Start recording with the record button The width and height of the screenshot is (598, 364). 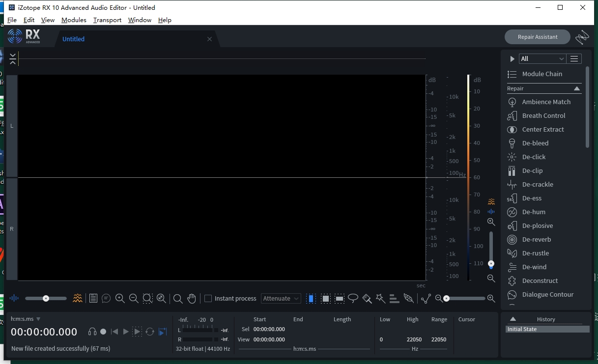click(103, 332)
